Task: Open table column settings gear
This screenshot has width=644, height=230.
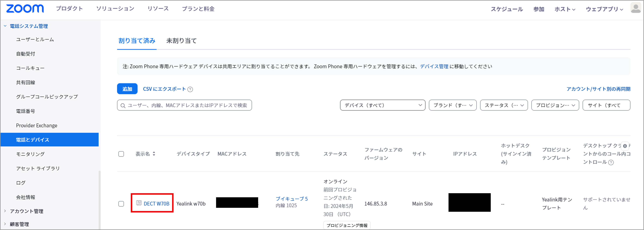Action: coord(625,146)
